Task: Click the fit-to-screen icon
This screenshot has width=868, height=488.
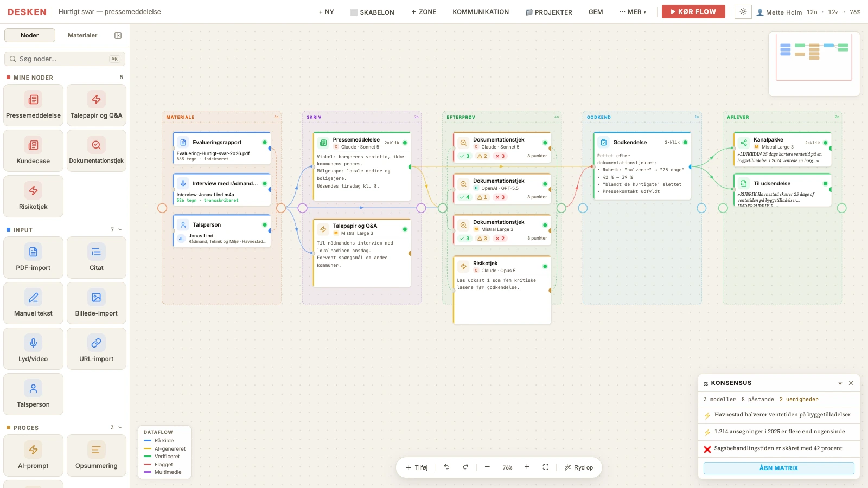Action: point(546,467)
